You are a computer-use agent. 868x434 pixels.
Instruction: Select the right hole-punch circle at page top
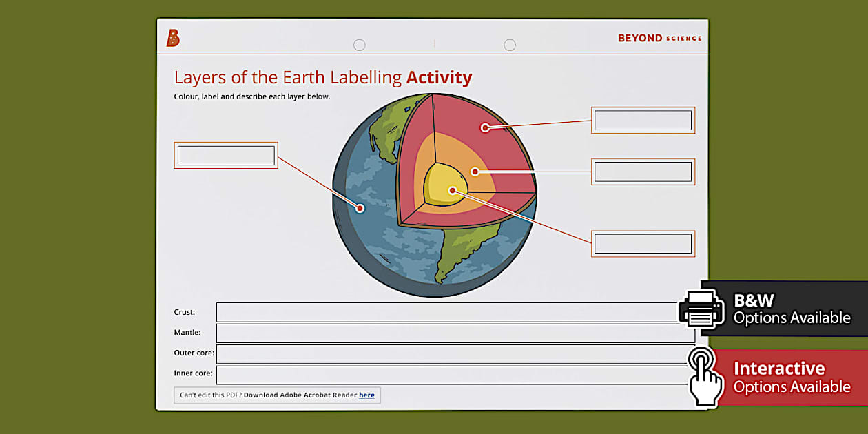(510, 44)
